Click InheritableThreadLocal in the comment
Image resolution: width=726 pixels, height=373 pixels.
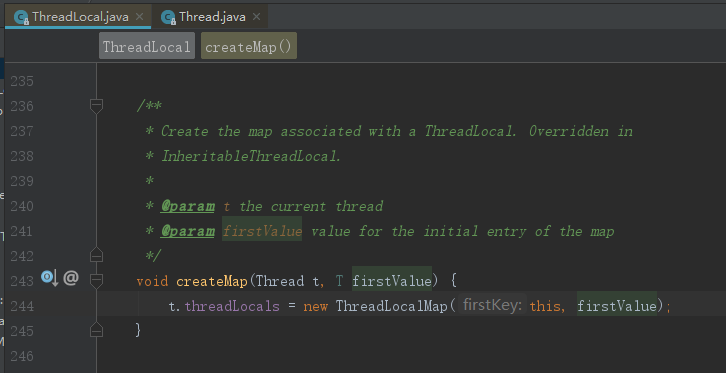point(250,156)
